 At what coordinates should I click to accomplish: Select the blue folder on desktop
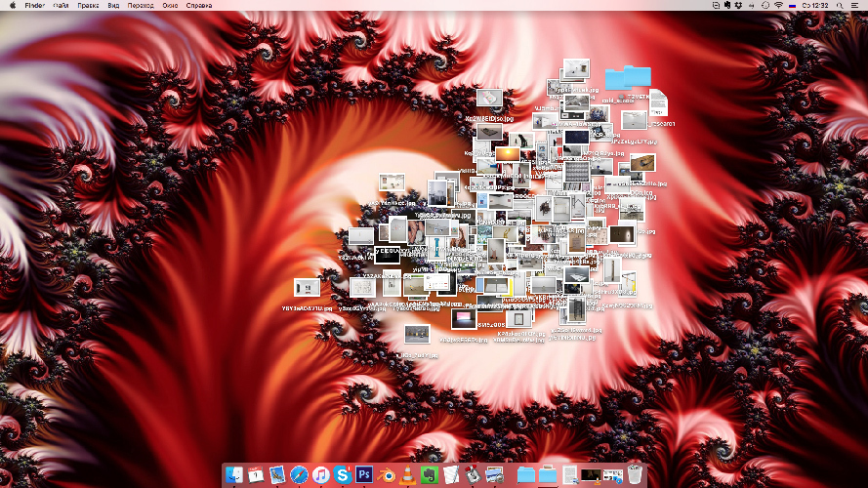[x=627, y=78]
